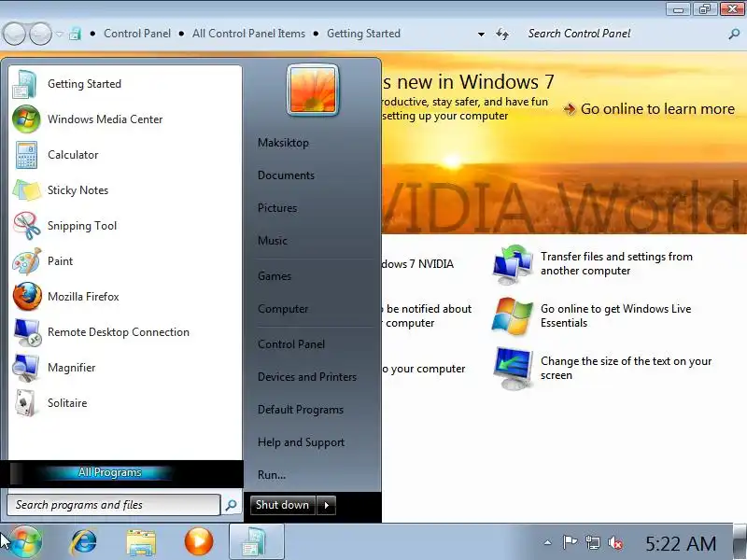Open Pictures from Start menu
The width and height of the screenshot is (747, 560).
277,208
